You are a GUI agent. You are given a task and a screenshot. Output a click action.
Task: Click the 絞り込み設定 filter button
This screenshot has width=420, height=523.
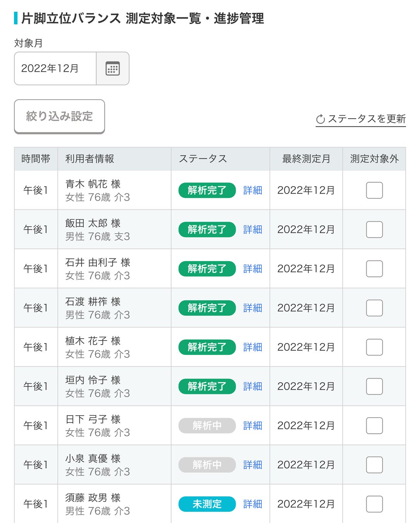60,116
